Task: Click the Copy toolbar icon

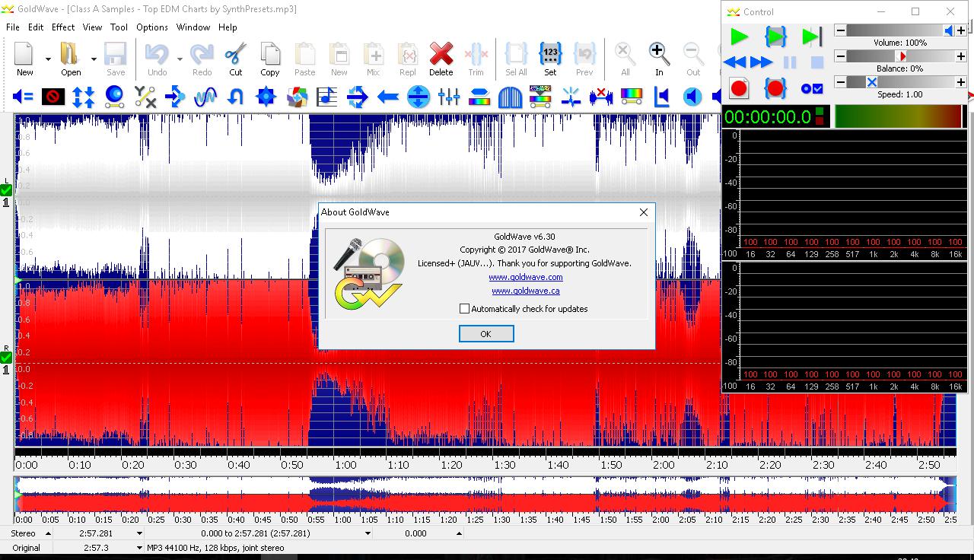Action: 270,54
